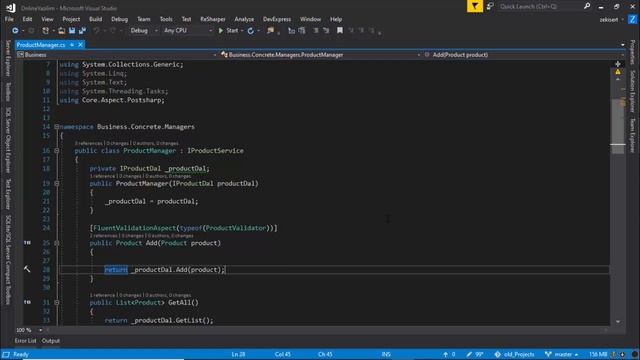
Task: Click the scroll down arrow of the editor
Action: 618,321
